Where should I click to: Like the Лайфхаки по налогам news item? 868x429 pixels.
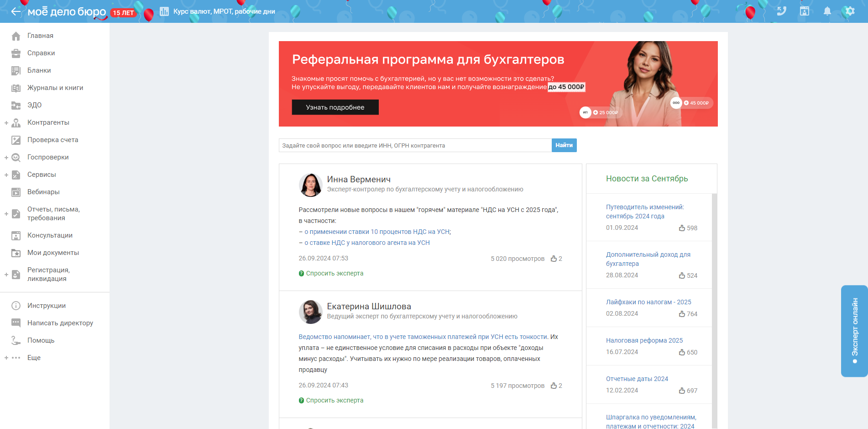click(x=682, y=314)
